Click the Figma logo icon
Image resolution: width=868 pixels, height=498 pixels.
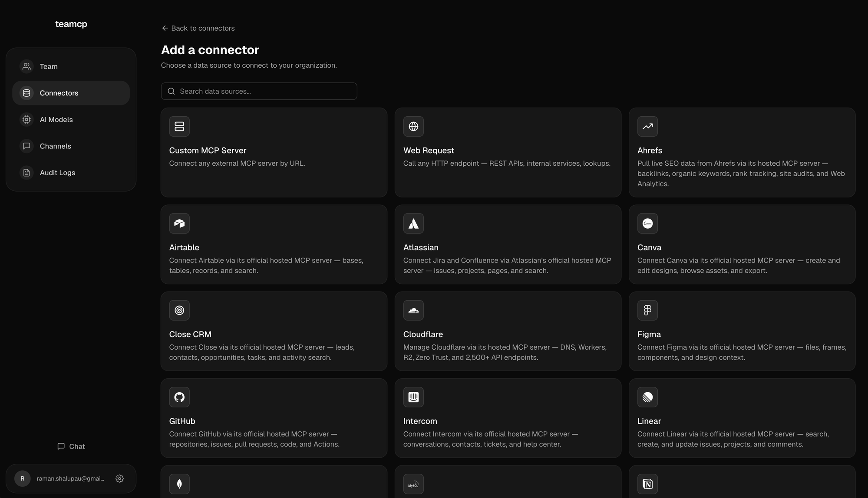pos(647,310)
